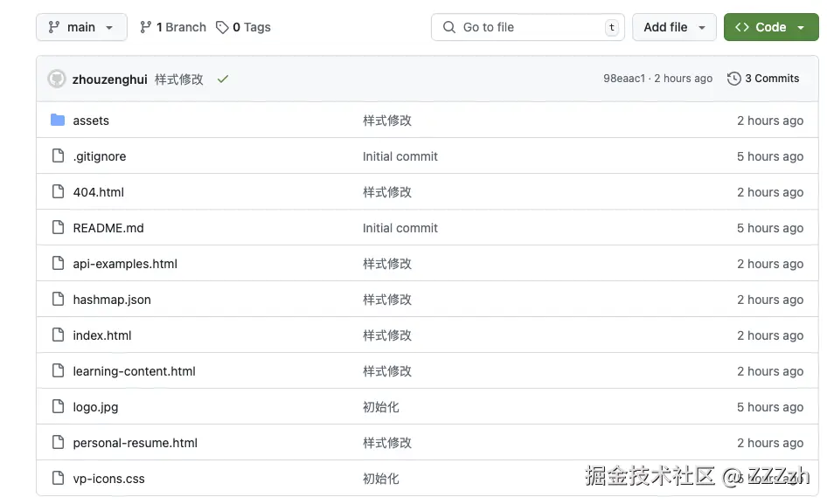Click the branch icon next to main
827x504 pixels.
146,27
